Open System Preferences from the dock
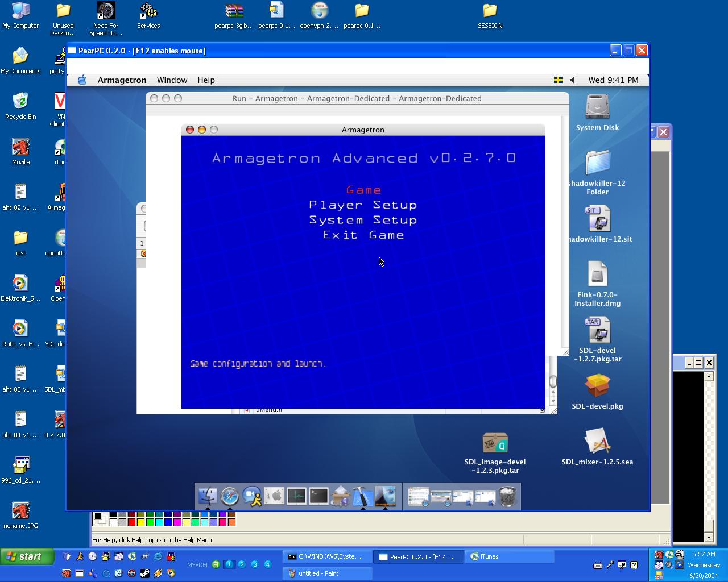The width and height of the screenshot is (728, 582). (x=274, y=496)
